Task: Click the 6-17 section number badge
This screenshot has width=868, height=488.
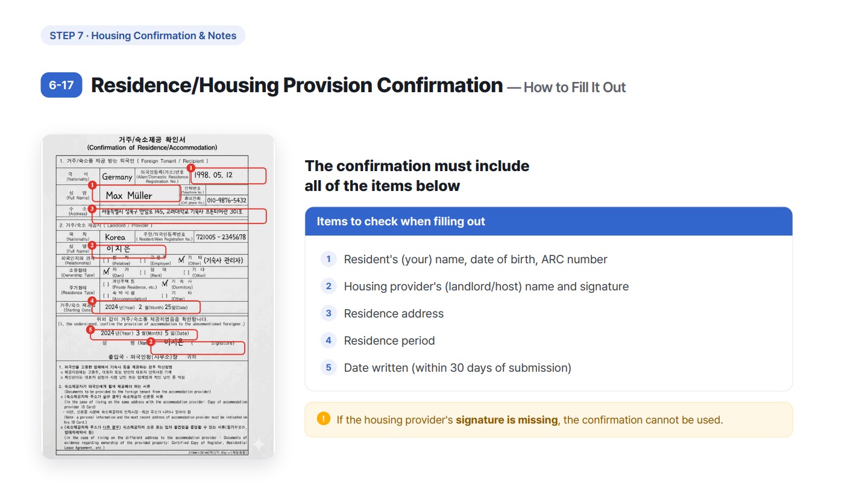Action: click(x=61, y=85)
